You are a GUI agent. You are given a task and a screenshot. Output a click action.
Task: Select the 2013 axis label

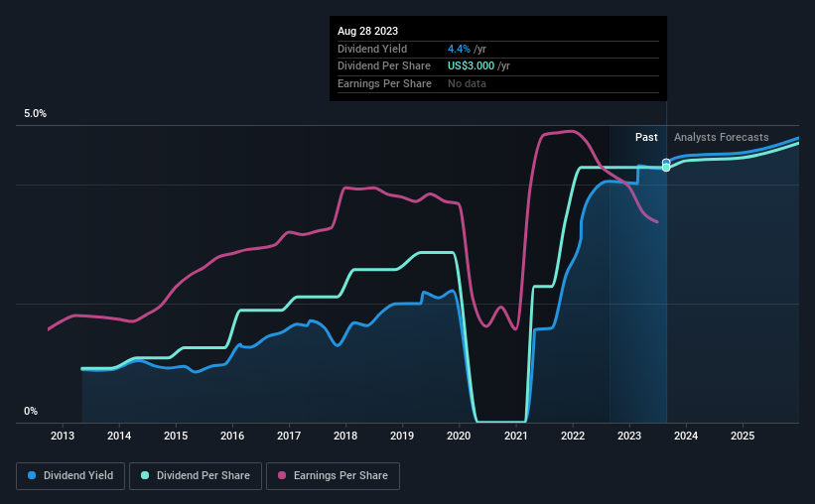pos(63,436)
